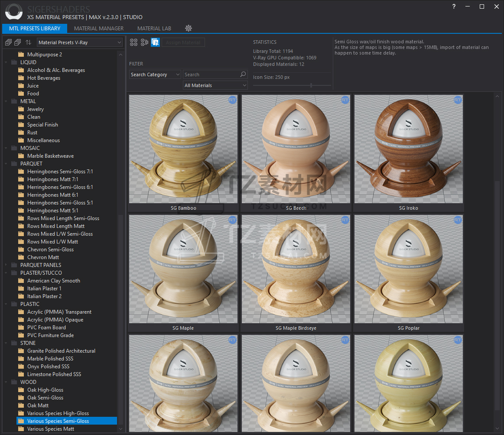Screen dimensions: 504x435
Task: Open the Search Category dropdown
Action: coord(155,75)
